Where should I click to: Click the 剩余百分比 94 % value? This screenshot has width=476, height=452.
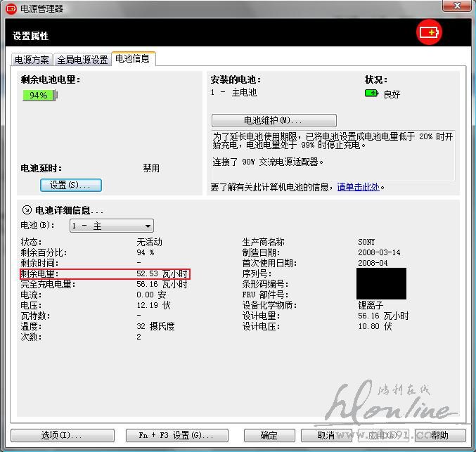point(145,252)
